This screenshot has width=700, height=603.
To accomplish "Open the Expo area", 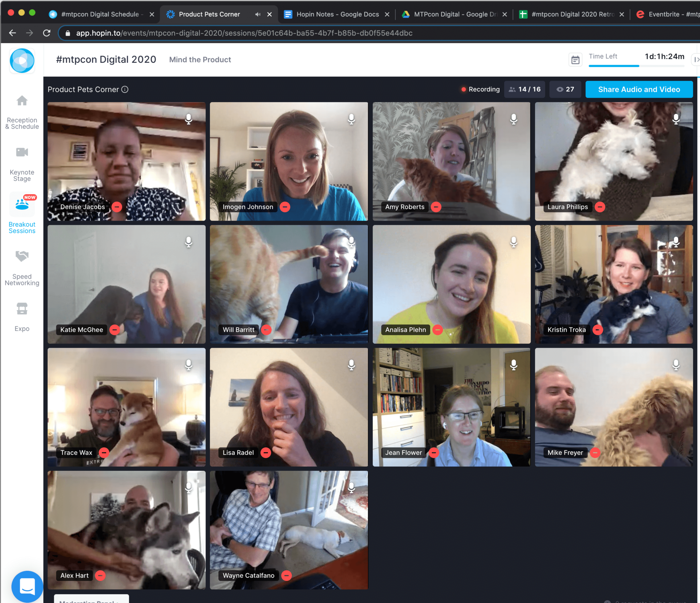I will [x=22, y=317].
